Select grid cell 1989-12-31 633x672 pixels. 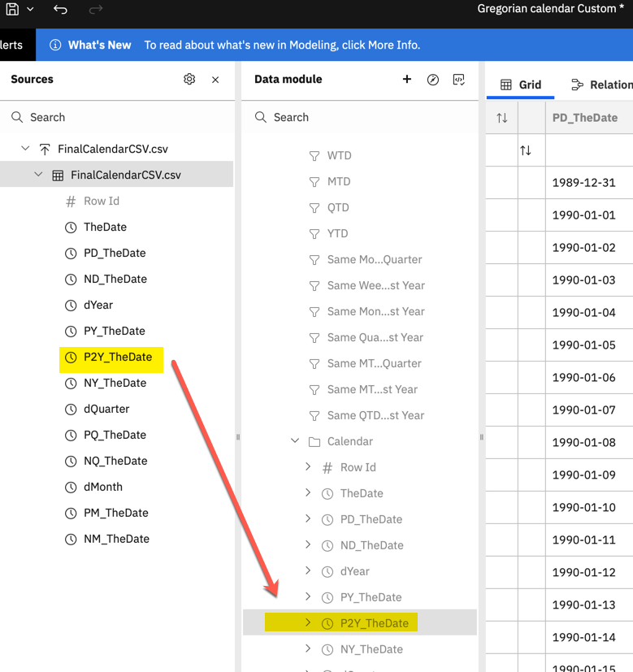pyautogui.click(x=583, y=183)
